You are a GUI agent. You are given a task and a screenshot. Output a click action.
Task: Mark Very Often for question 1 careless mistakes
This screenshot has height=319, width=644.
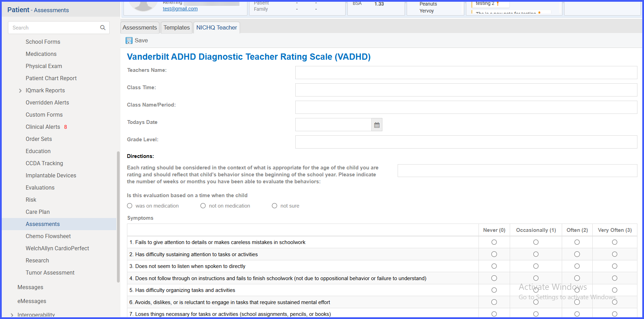click(615, 242)
